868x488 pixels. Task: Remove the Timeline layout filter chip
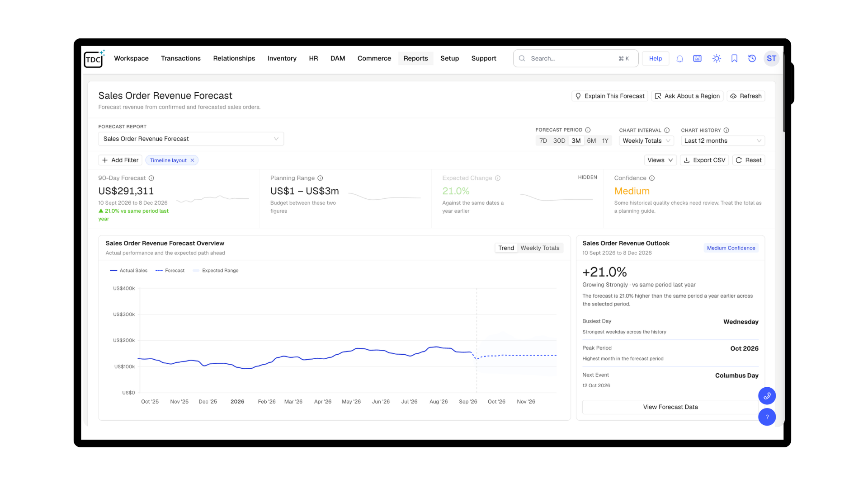coord(192,160)
